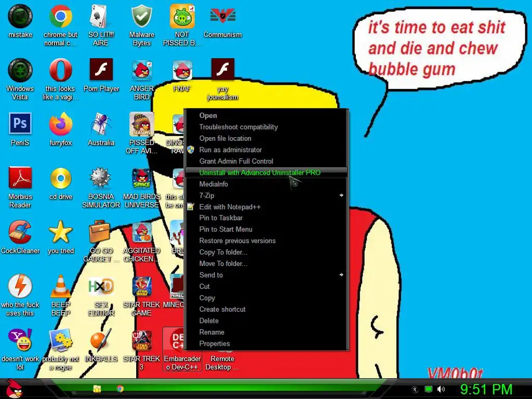Open the Angry Birds Start button

[14, 389]
